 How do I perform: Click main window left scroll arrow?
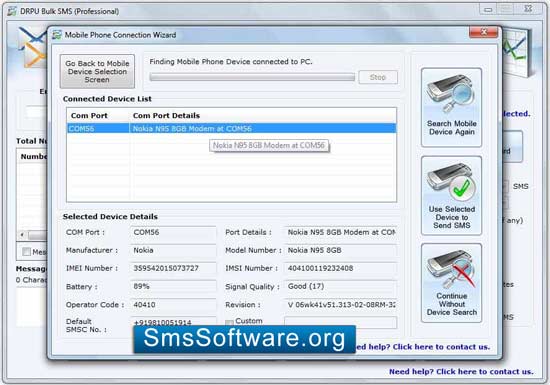22,235
